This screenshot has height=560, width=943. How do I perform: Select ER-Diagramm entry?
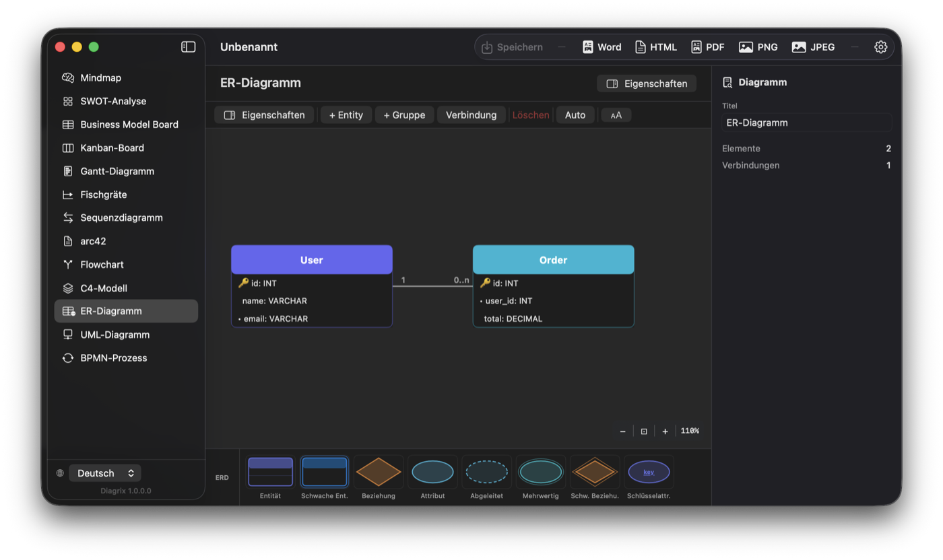coord(126,311)
